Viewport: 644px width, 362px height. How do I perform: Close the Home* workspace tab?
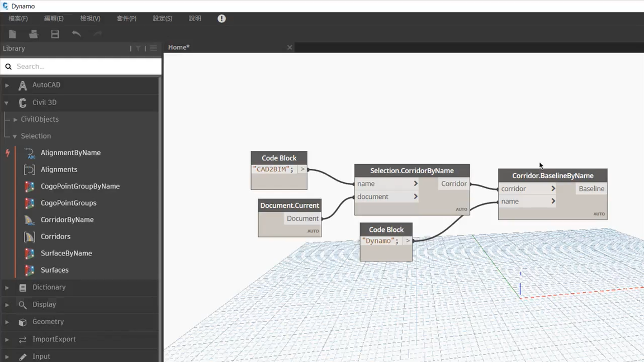[290, 47]
